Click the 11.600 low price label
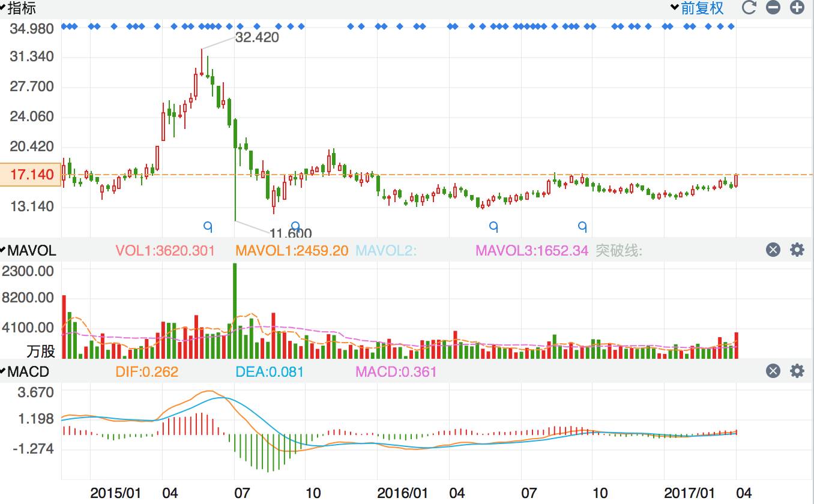Viewport: 814px width, 504px height. coord(291,233)
